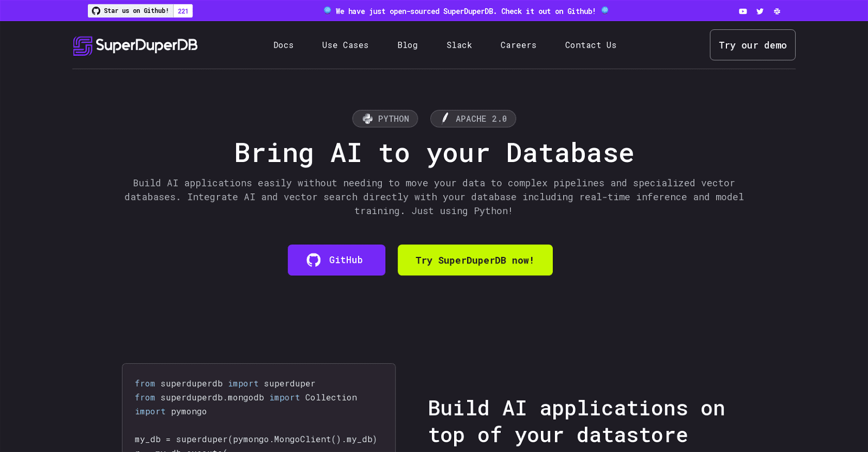Open the Slack icon in top banner
This screenshot has height=452, width=868.
pos(777,11)
